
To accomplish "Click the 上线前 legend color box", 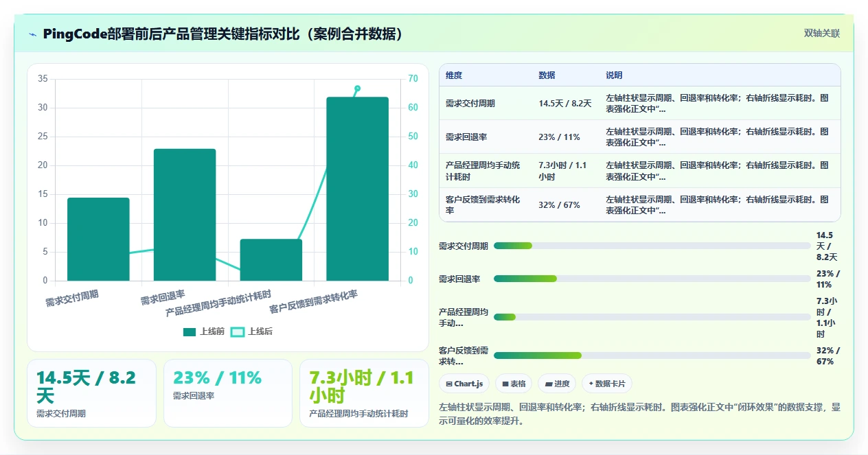I will point(190,331).
